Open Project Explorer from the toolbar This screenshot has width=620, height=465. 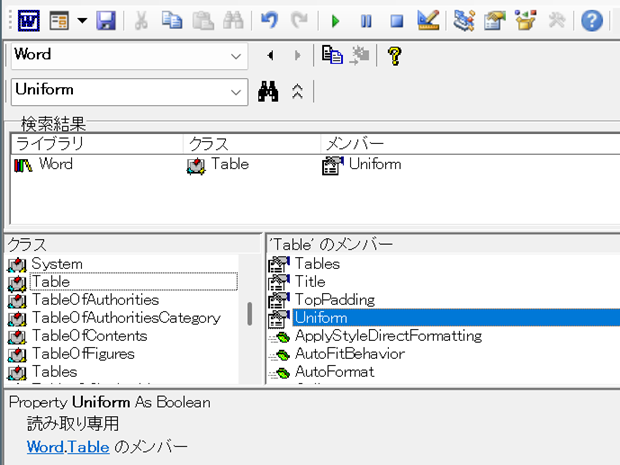(463, 20)
